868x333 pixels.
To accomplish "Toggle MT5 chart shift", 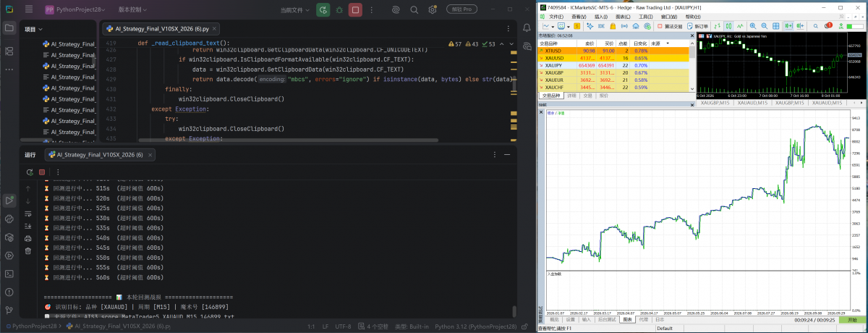I will coord(800,26).
